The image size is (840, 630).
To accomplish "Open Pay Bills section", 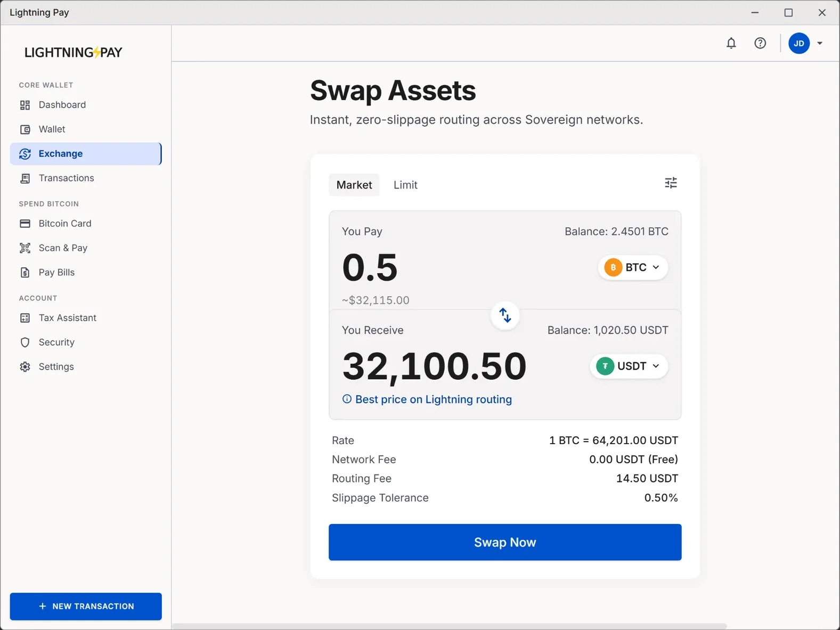I will 85,273.
